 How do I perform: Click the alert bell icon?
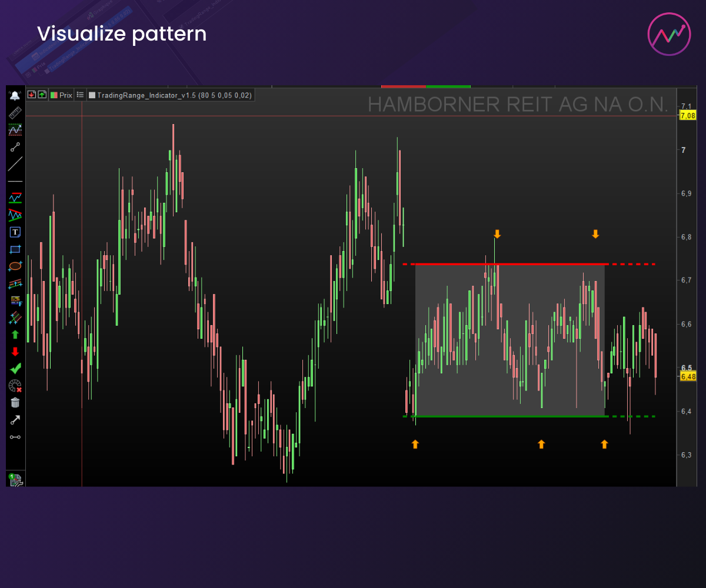(x=15, y=95)
